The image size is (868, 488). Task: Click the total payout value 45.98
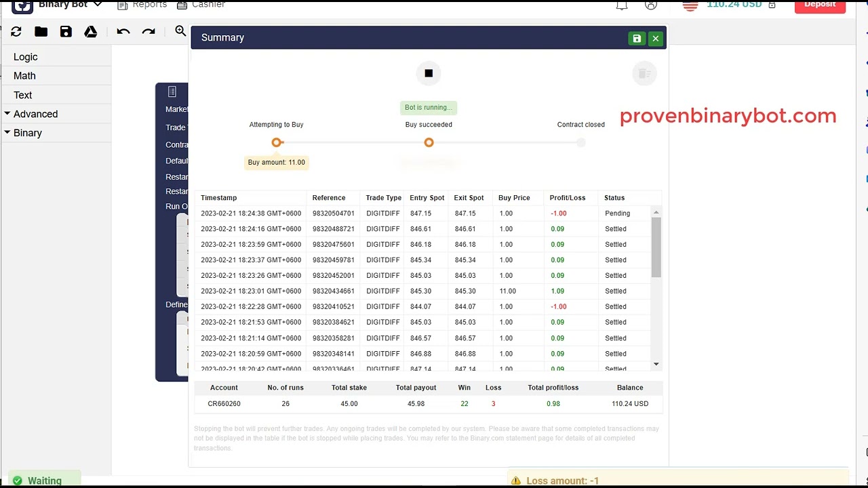(416, 404)
